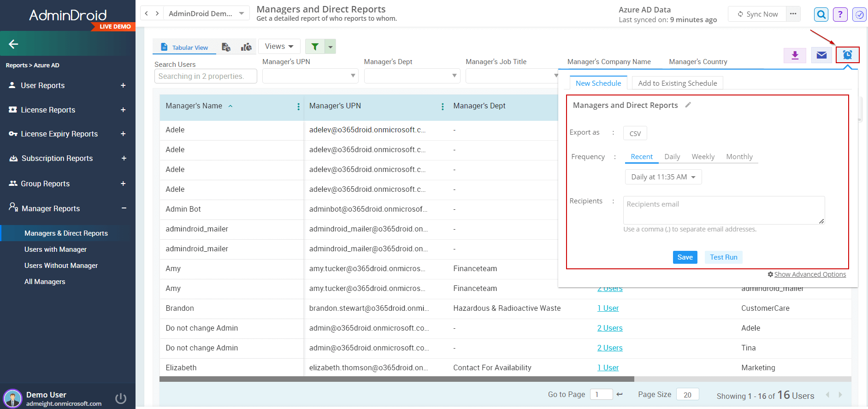Open 1 User link in Brandon row
Screen dimensions: 868x409
coord(608,308)
